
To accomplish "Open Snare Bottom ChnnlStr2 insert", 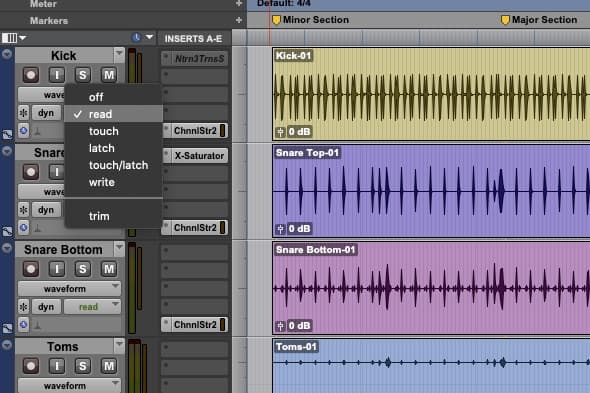I will pyautogui.click(x=195, y=324).
